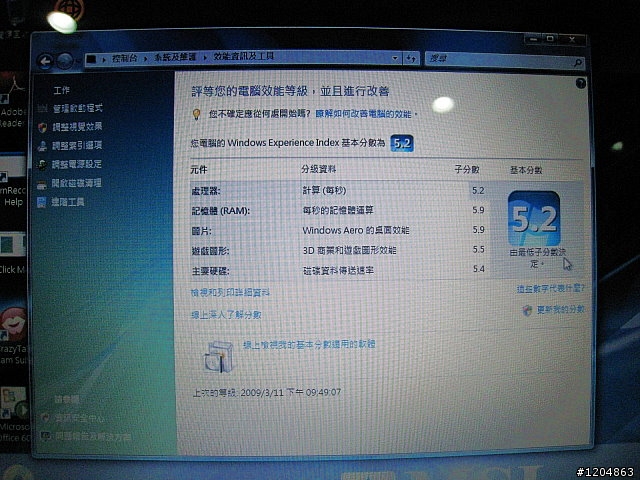Click the magnifier search icon
640x480 pixels.
tap(578, 62)
